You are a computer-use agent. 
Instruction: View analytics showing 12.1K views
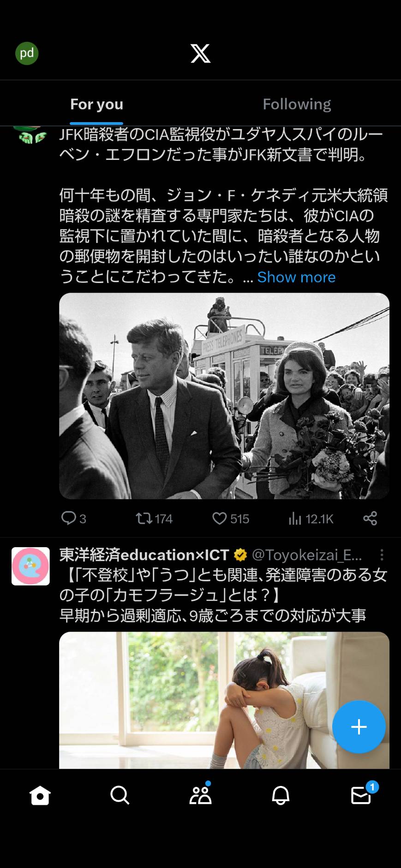pos(311,519)
